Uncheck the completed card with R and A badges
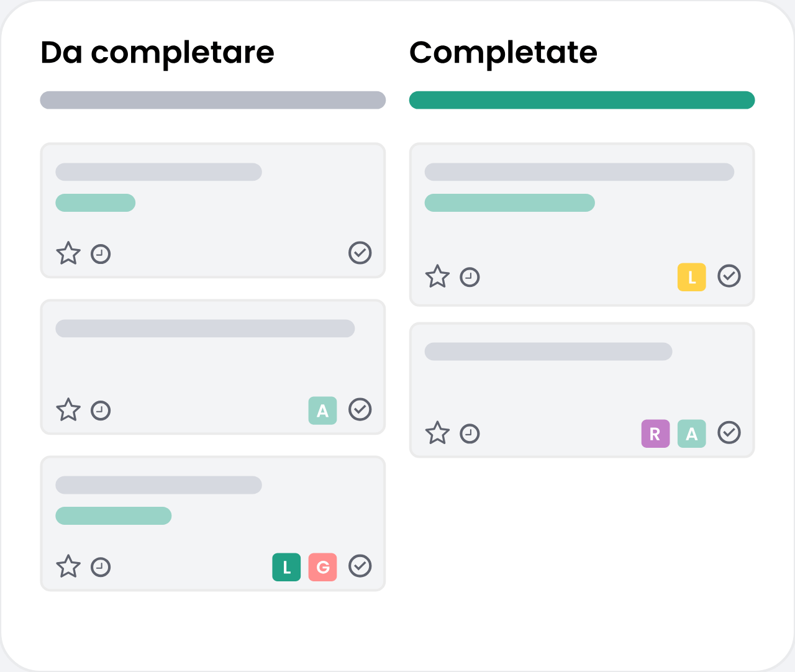 point(729,432)
